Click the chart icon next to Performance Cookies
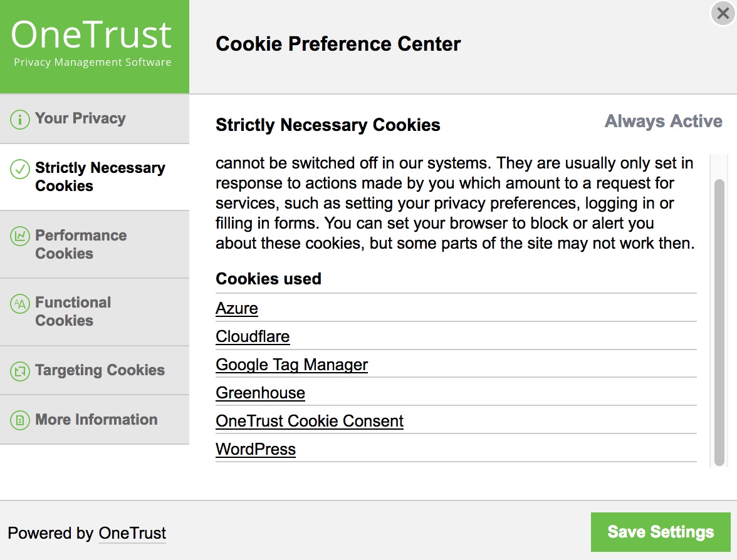The width and height of the screenshot is (737, 560). (19, 236)
